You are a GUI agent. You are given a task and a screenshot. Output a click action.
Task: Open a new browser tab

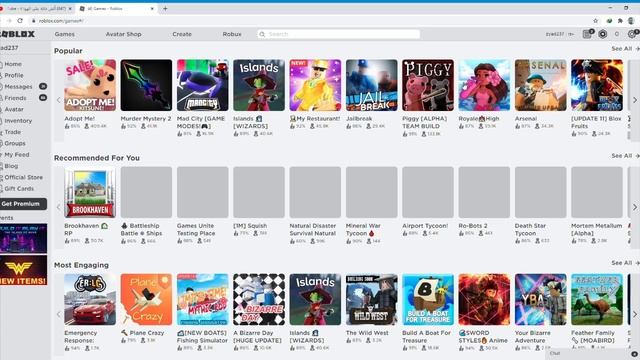(x=165, y=8)
